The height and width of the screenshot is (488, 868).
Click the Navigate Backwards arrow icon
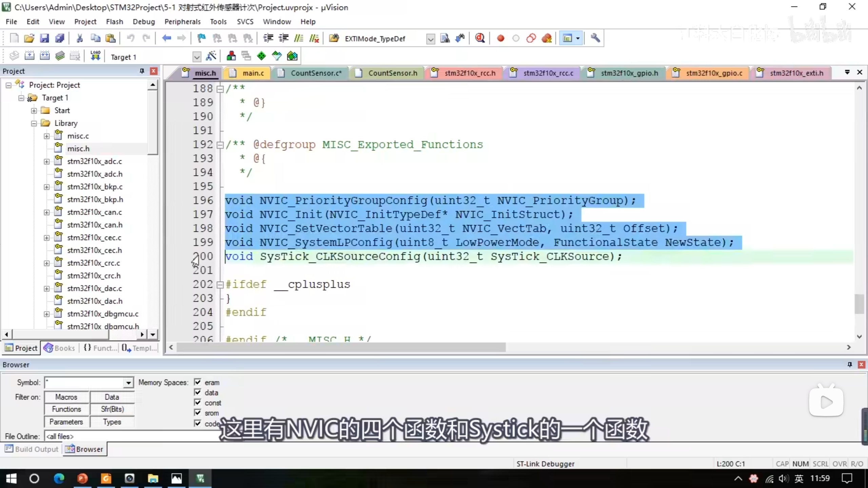coord(166,38)
